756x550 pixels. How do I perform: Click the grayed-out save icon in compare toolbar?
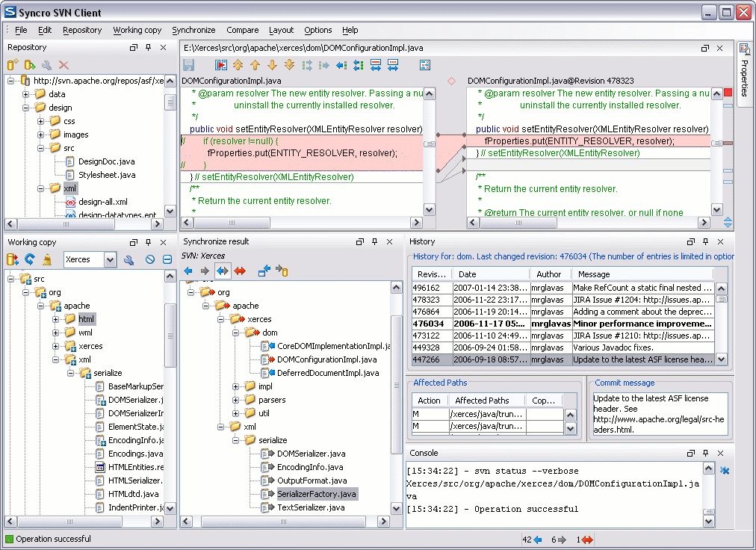coord(189,66)
